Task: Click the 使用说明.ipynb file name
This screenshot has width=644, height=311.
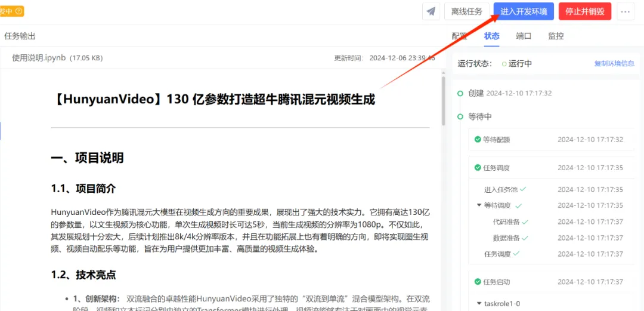Action: tap(39, 58)
